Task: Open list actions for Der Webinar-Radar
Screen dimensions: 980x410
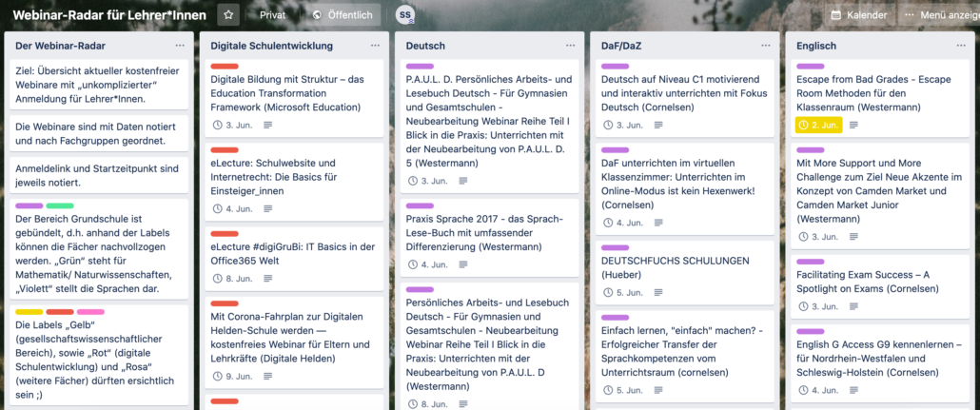Action: [180, 46]
